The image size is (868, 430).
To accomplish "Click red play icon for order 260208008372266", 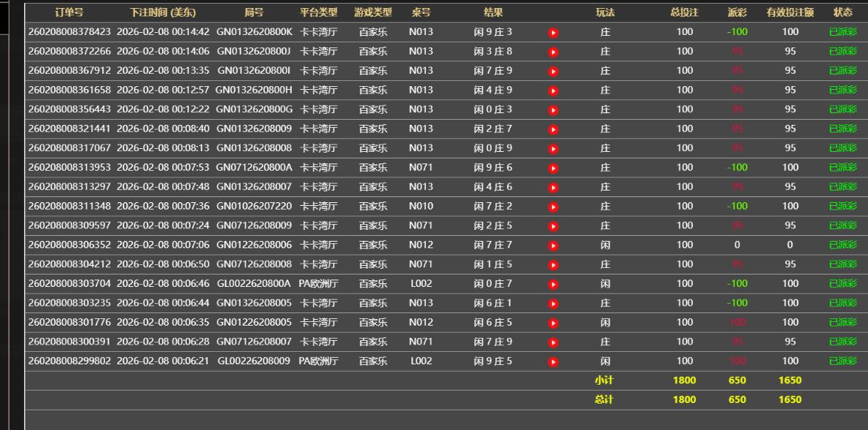I will click(x=553, y=52).
